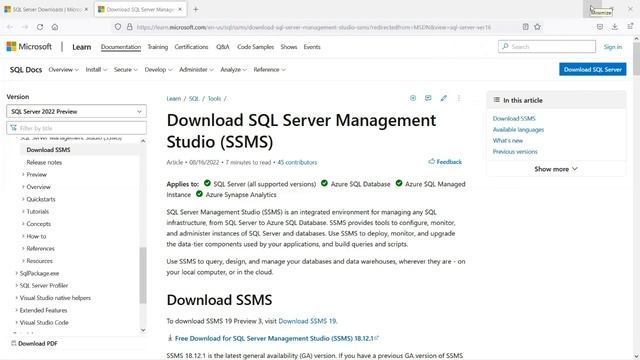Click the In this article list icon

(496, 100)
